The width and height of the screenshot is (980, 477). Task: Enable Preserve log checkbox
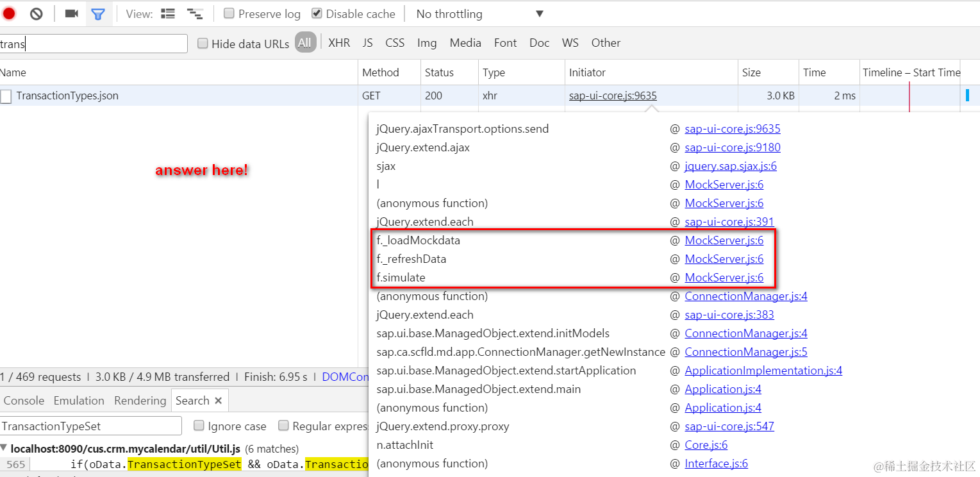(x=229, y=13)
